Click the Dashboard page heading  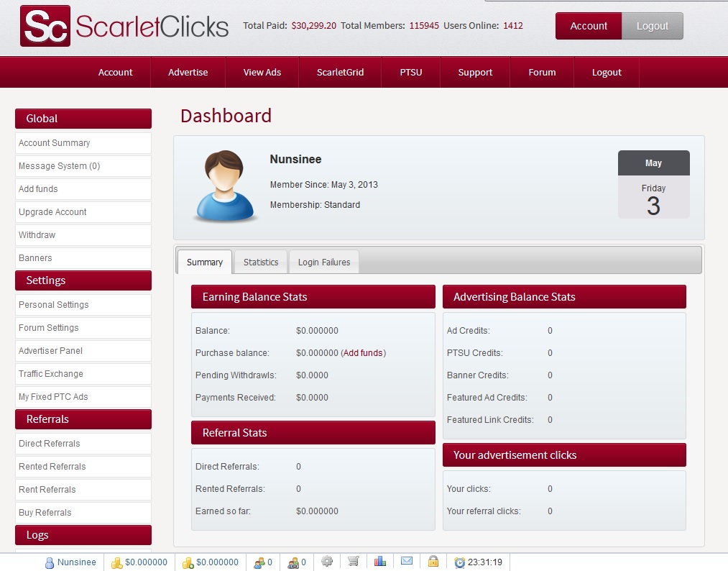(226, 117)
